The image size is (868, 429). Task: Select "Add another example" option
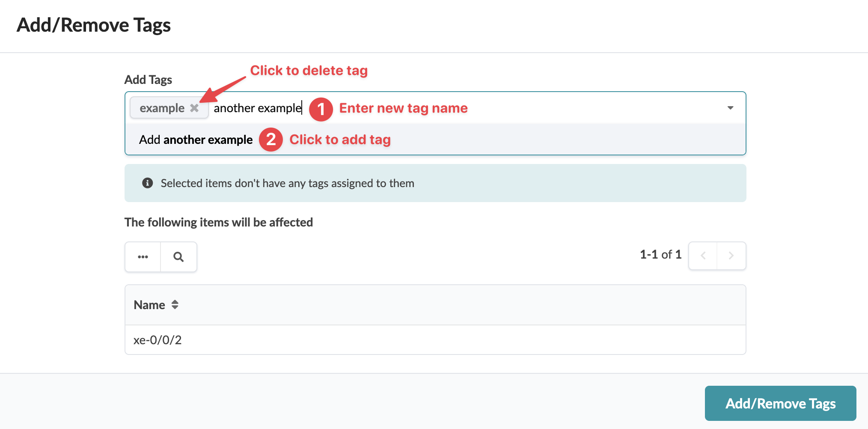pyautogui.click(x=196, y=140)
